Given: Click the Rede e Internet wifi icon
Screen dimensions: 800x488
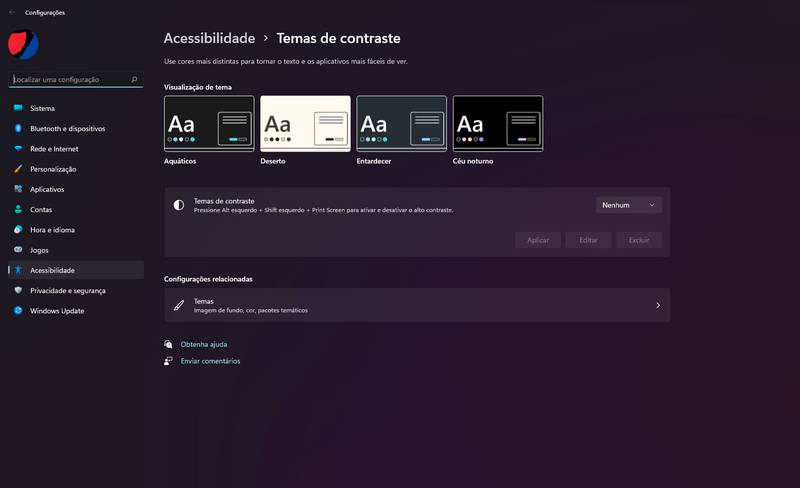Looking at the screenshot, I should pyautogui.click(x=18, y=149).
